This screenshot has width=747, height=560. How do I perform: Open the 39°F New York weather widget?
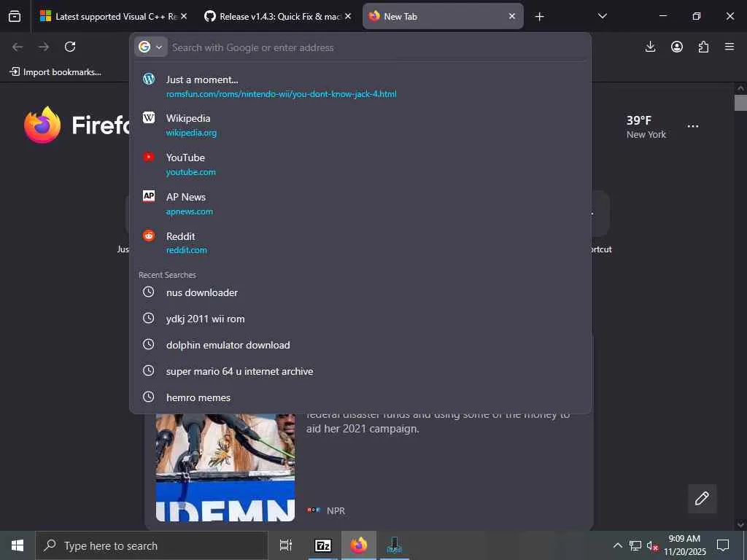(646, 127)
